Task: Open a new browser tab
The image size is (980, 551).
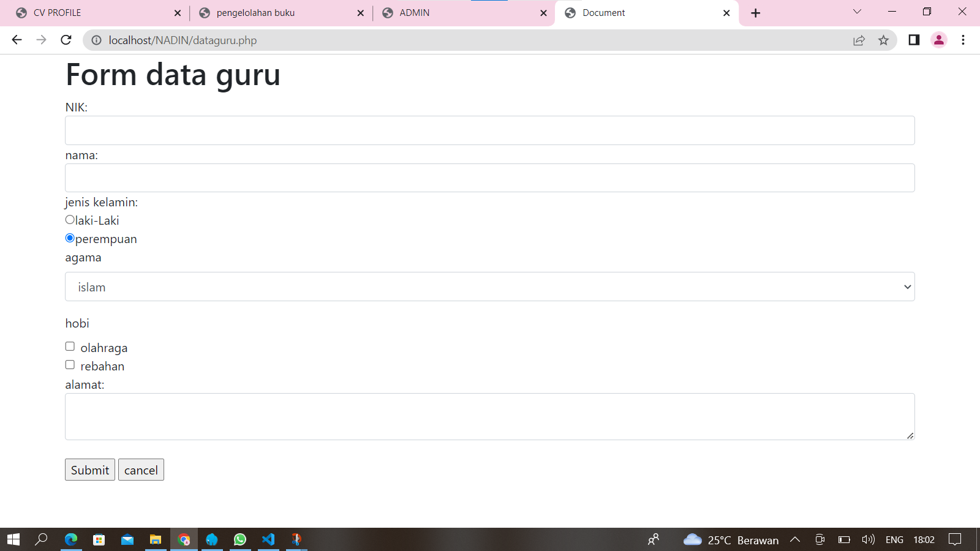Action: click(756, 13)
